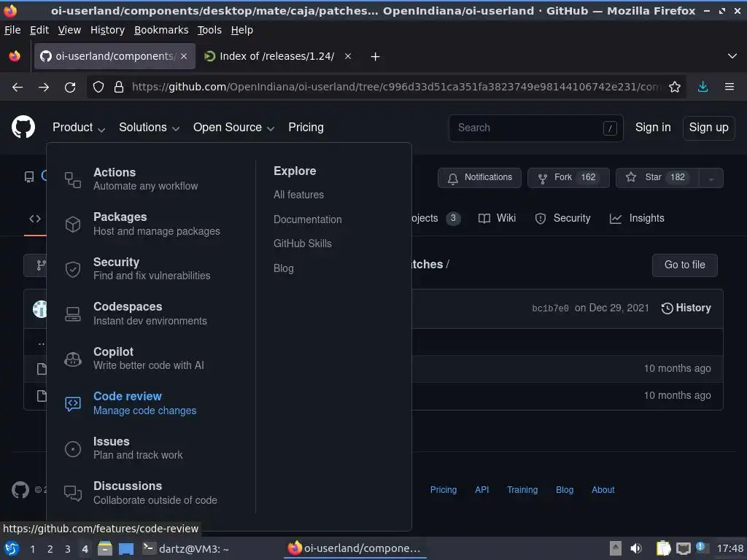This screenshot has width=747, height=560.
Task: Select the Code review comment icon
Action: [x=73, y=404]
